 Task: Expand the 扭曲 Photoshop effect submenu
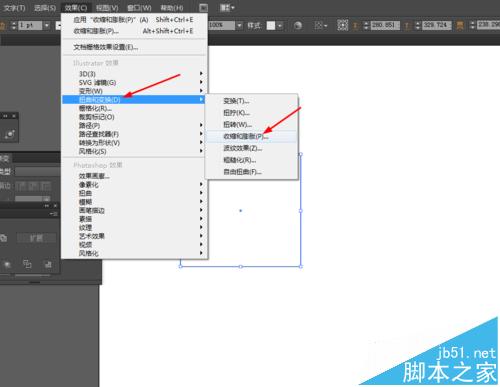(134, 193)
